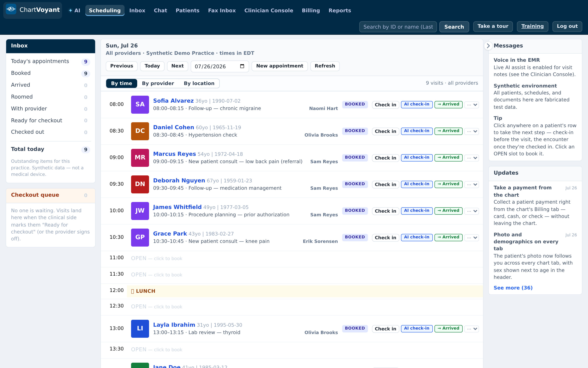Screen dimensions: 588x368
Task: Mark Grace Park as Arrived
Action: tap(448, 237)
